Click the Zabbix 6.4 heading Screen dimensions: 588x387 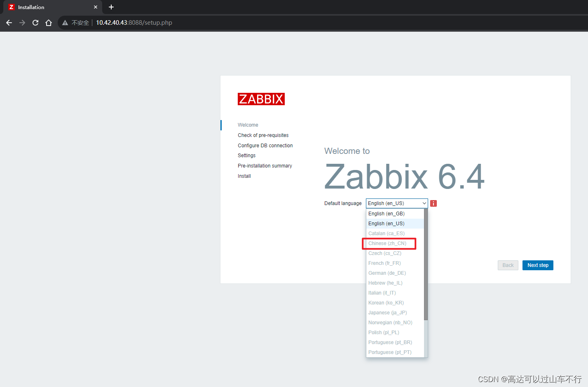tap(405, 177)
